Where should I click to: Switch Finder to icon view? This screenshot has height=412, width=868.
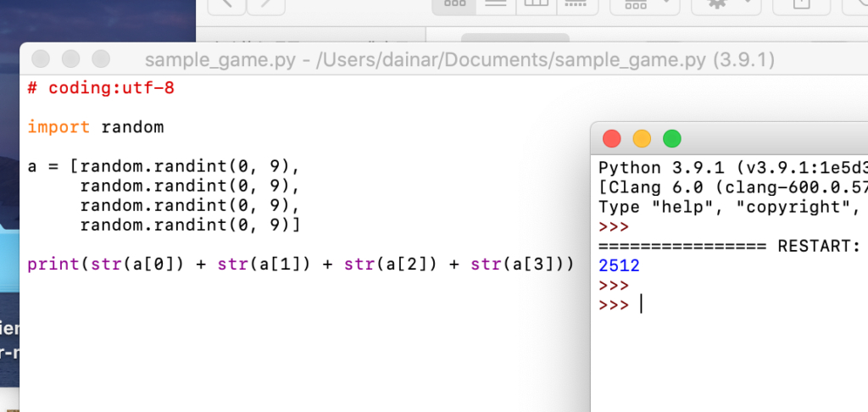point(453,4)
